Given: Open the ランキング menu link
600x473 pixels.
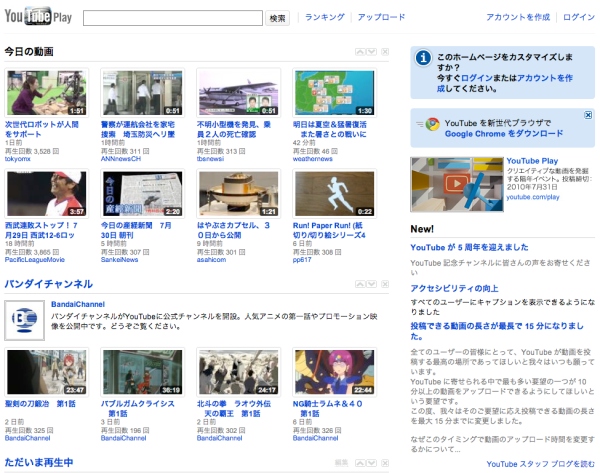Looking at the screenshot, I should (324, 17).
